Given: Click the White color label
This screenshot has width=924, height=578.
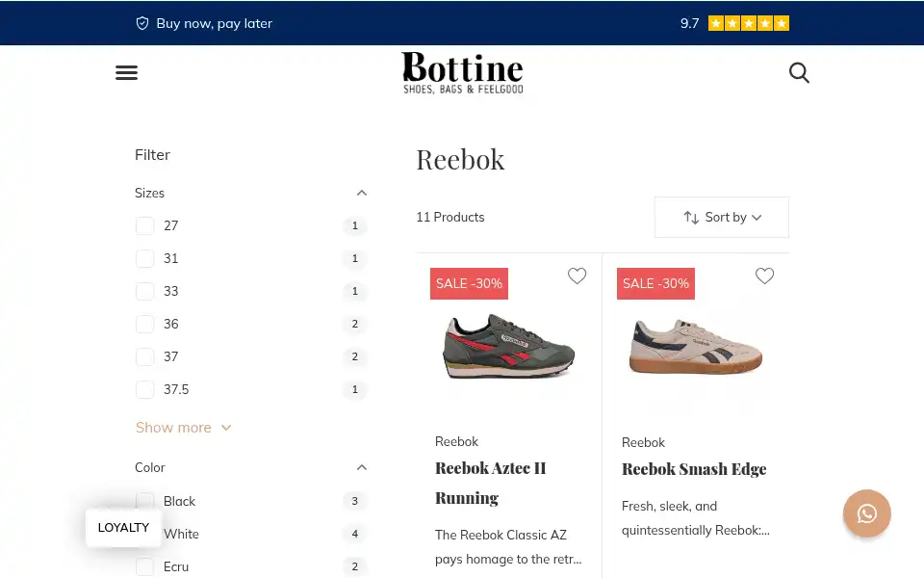Looking at the screenshot, I should (x=181, y=534).
